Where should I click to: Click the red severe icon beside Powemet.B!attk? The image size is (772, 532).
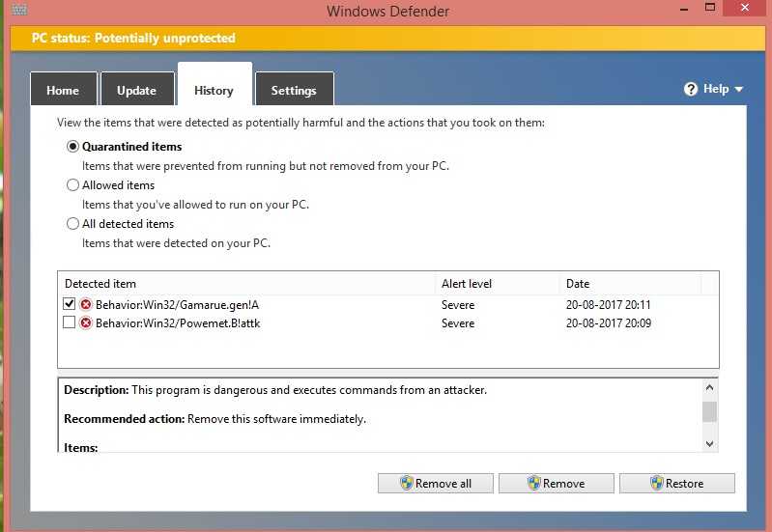[85, 323]
